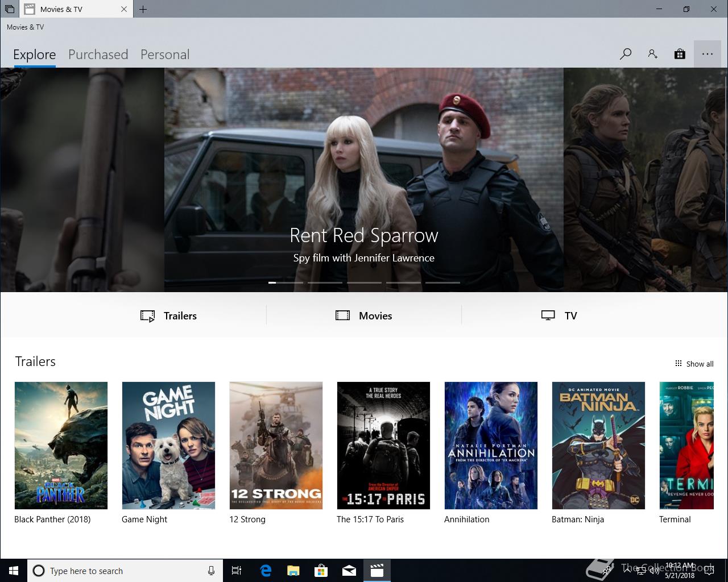The width and height of the screenshot is (728, 582).
Task: Open the search magnifier icon
Action: tap(626, 54)
